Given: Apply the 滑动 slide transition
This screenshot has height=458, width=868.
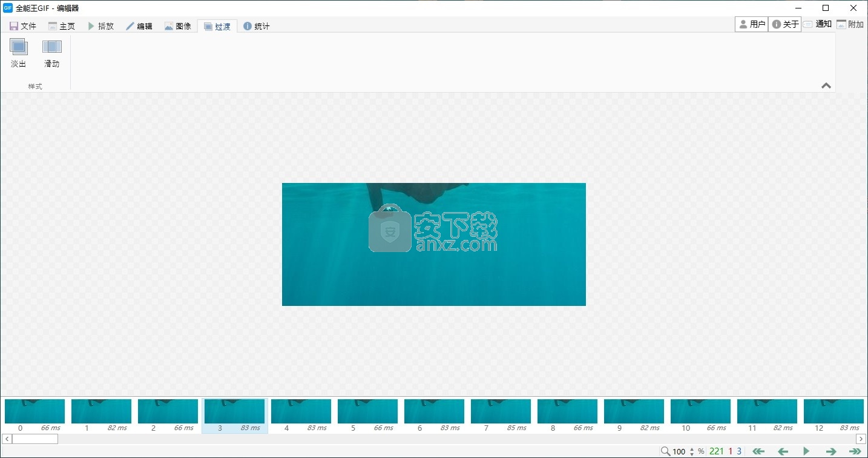Looking at the screenshot, I should tap(52, 53).
